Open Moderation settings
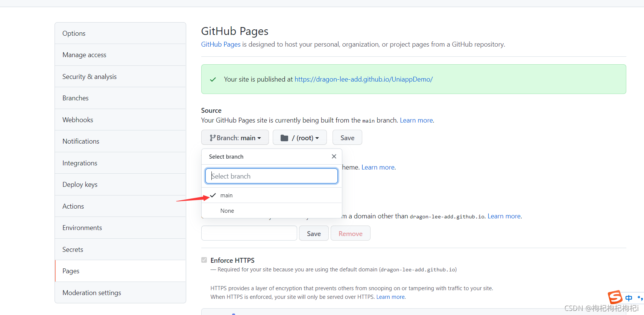This screenshot has width=644, height=315. (x=120, y=293)
